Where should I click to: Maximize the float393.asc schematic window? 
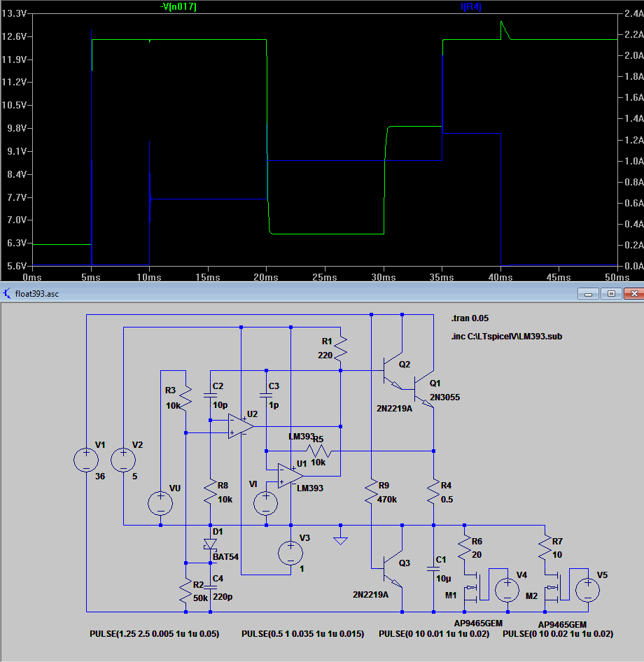pos(610,294)
